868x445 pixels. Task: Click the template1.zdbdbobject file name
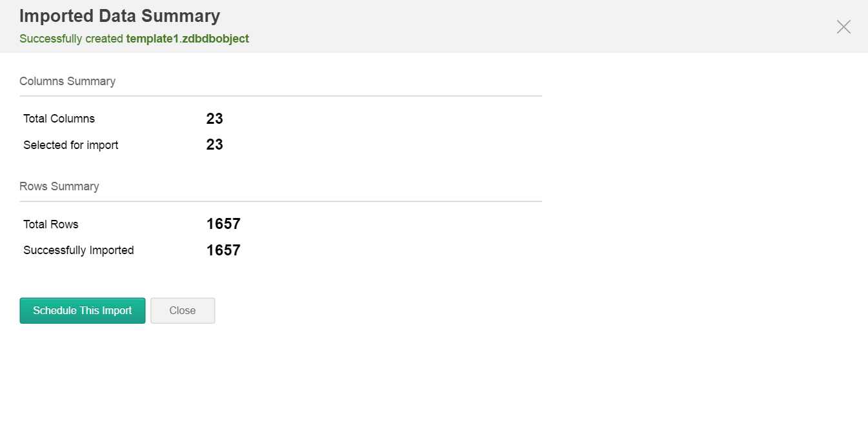(x=187, y=39)
